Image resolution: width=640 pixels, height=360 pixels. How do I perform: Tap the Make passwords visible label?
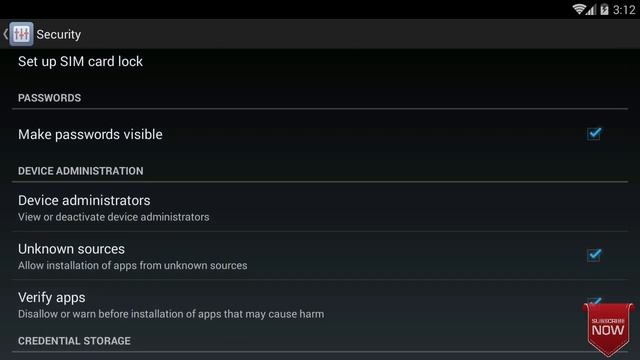(x=90, y=134)
